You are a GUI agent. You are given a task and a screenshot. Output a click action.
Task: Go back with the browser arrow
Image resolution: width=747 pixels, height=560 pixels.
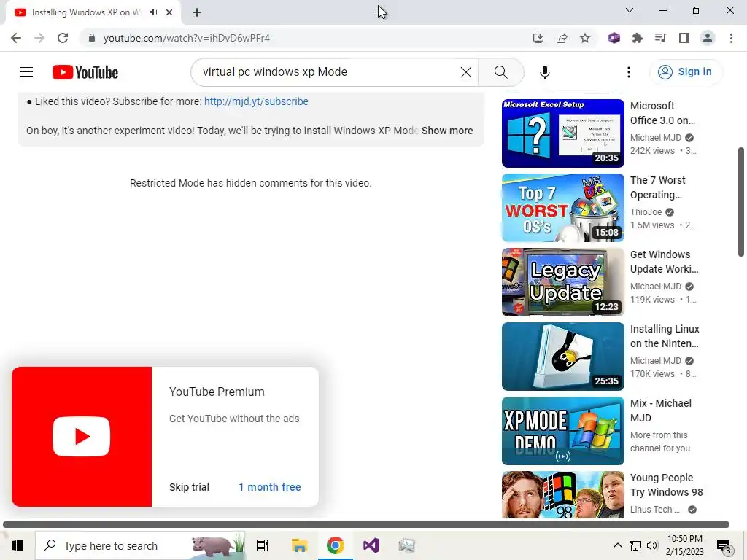tap(16, 38)
